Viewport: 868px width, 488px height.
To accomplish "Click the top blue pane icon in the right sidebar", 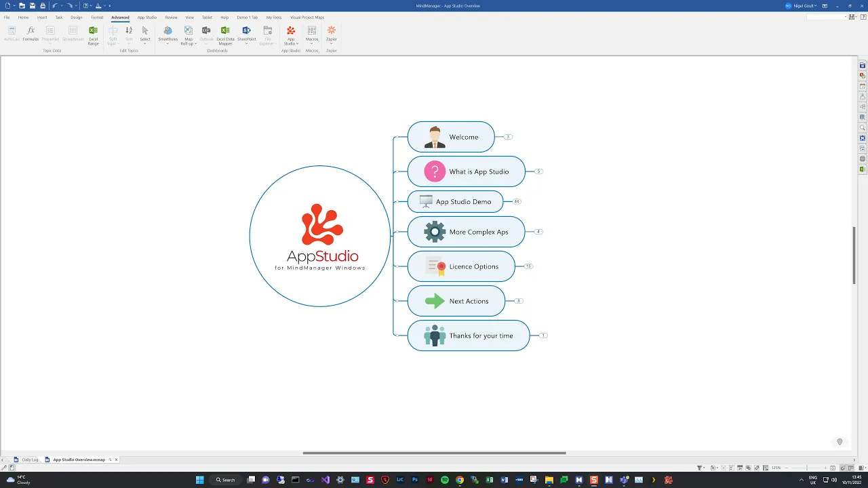I will [x=863, y=65].
